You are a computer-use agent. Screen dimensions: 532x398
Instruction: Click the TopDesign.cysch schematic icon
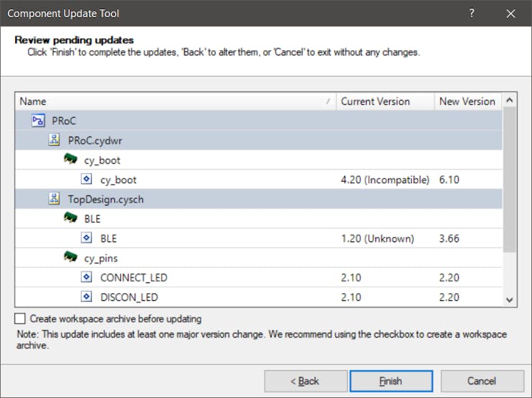point(54,199)
